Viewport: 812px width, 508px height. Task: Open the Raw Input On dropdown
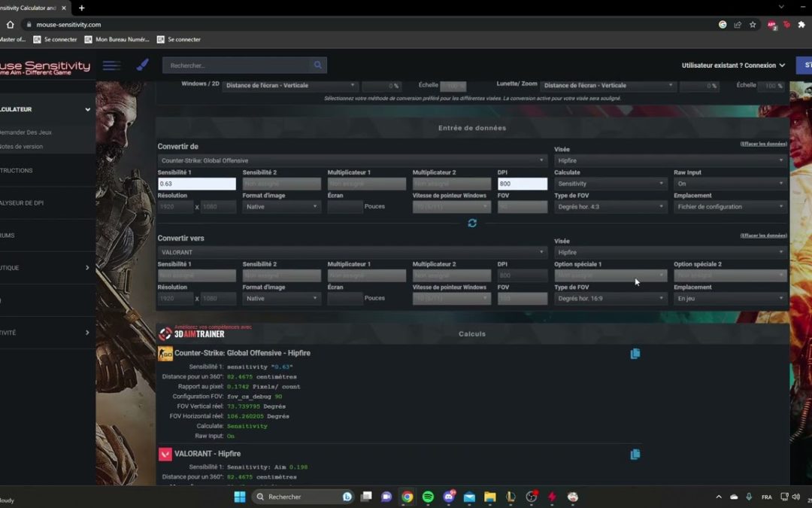[x=730, y=184]
